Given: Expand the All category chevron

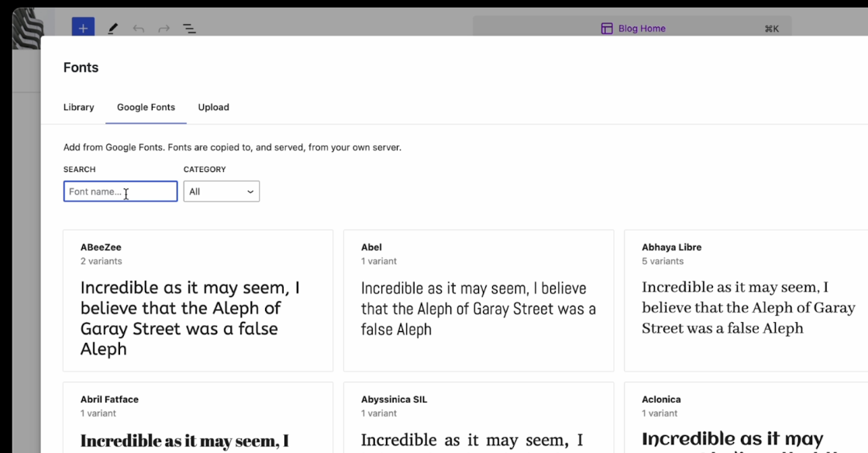Looking at the screenshot, I should pos(250,191).
